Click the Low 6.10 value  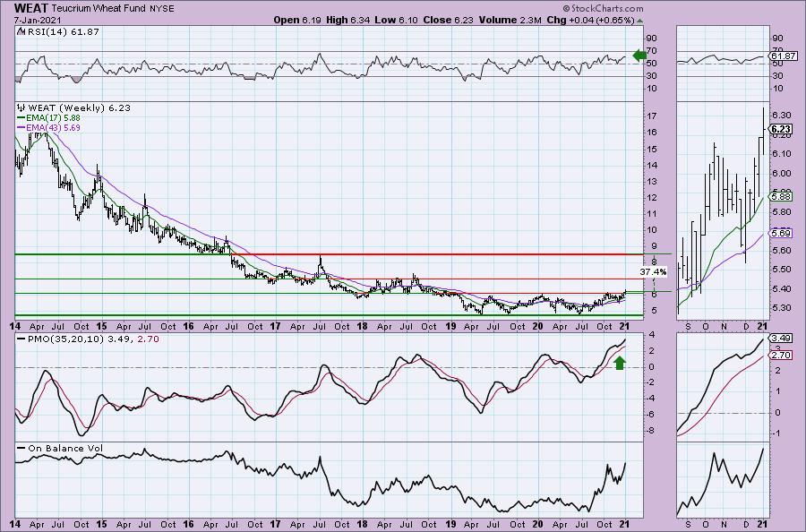click(396, 20)
